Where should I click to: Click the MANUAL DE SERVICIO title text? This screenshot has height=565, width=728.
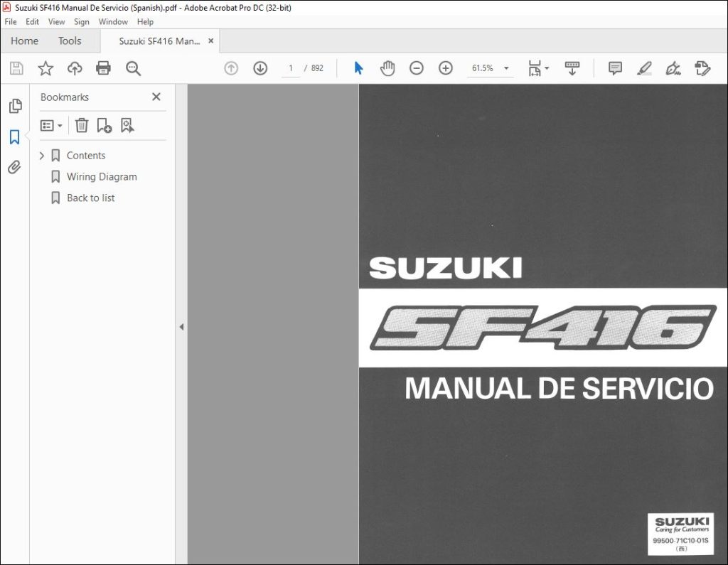(x=559, y=389)
